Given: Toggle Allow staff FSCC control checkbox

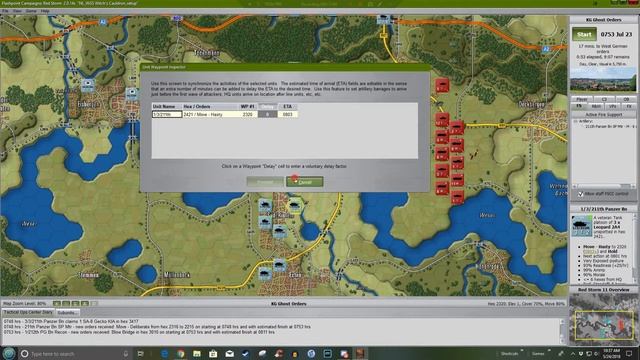Looking at the screenshot, I should tap(580, 194).
